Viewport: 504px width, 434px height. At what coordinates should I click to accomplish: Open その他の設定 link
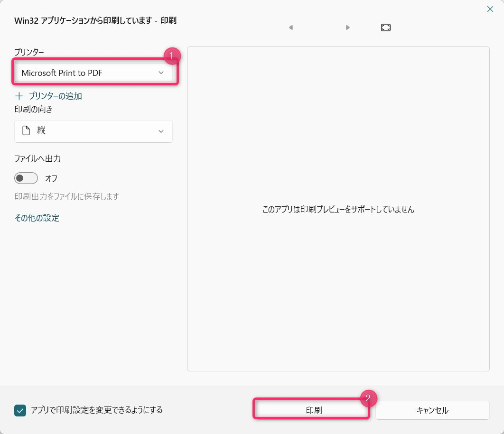point(37,218)
